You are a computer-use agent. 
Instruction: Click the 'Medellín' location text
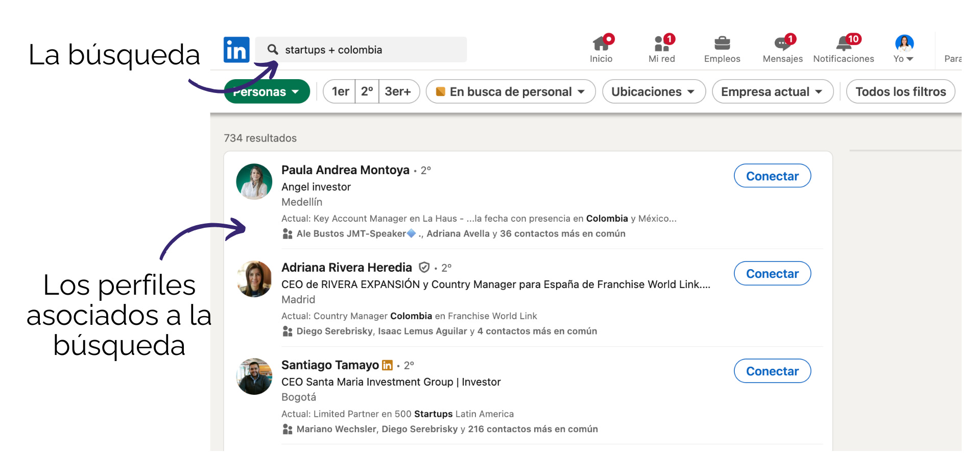pos(302,202)
